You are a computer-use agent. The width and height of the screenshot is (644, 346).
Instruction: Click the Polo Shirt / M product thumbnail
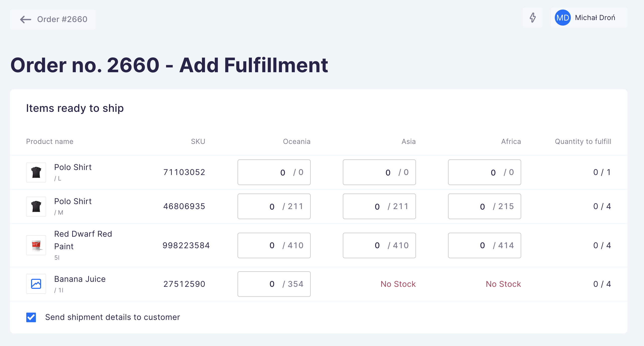(36, 206)
